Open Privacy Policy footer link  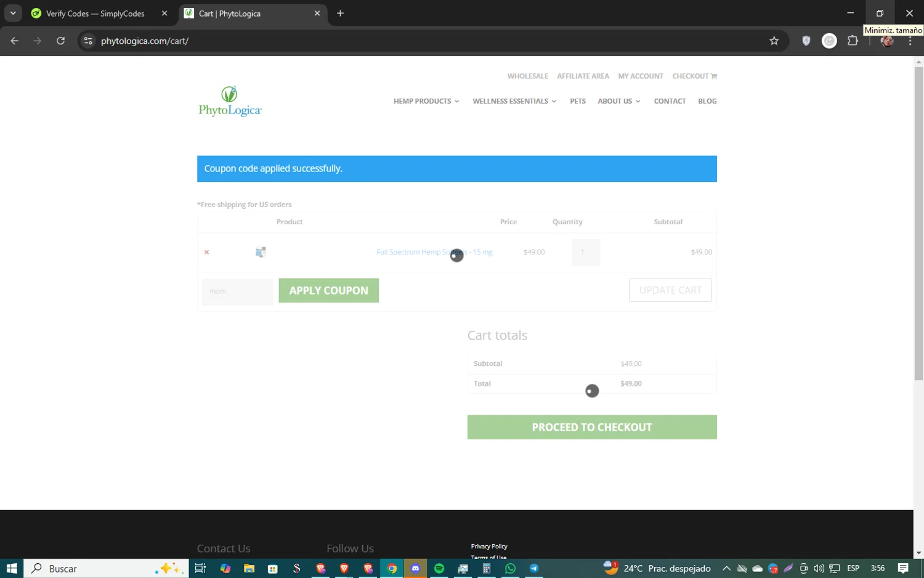pos(489,547)
